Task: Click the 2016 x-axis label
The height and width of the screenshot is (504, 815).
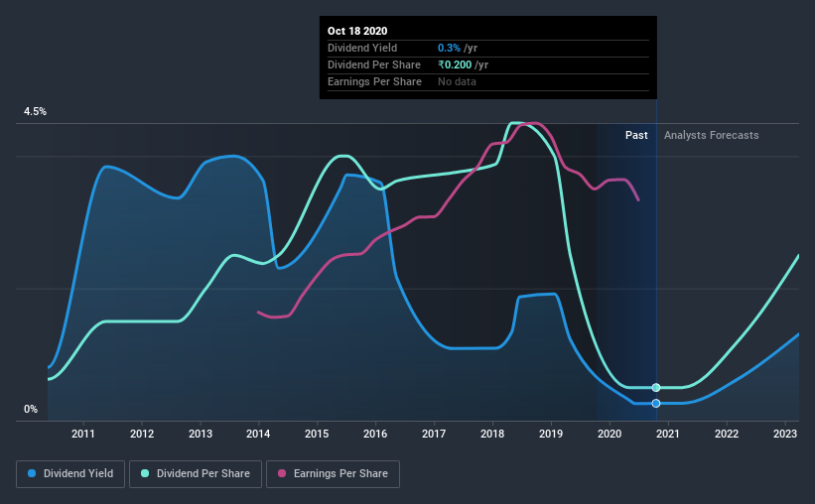Action: pyautogui.click(x=375, y=434)
